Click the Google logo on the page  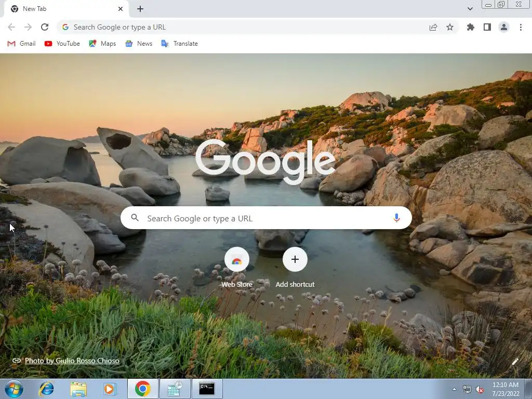[265, 162]
